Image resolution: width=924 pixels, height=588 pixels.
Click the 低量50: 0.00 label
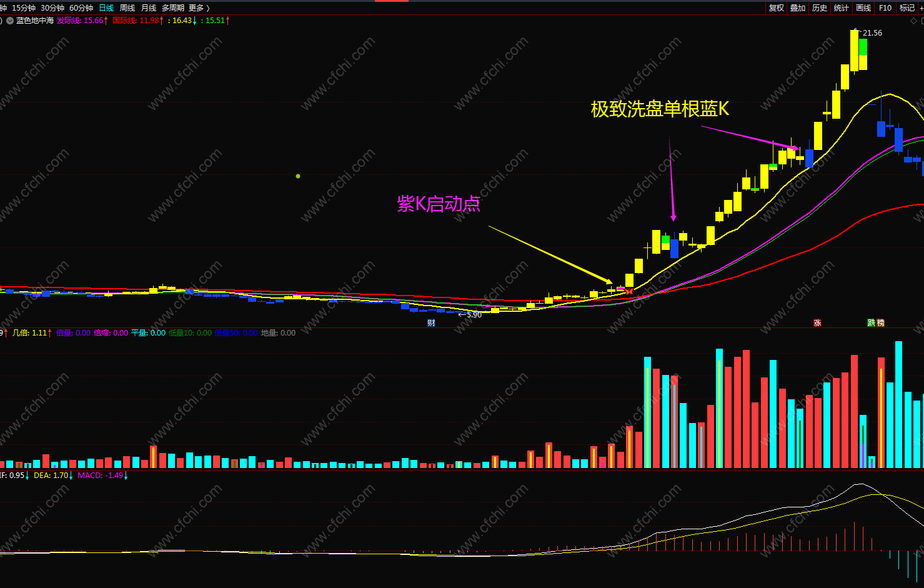pos(236,333)
